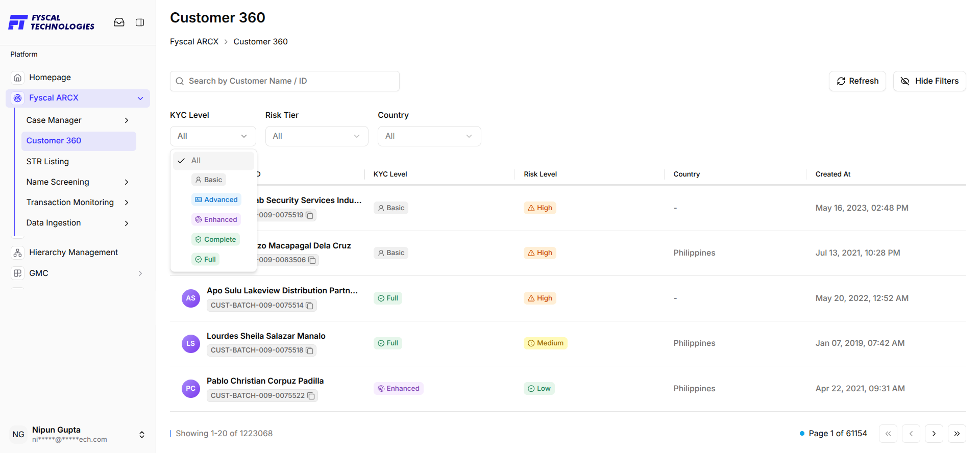Image resolution: width=980 pixels, height=453 pixels.
Task: Click the Hierarchy Management icon
Action: coord(18,253)
